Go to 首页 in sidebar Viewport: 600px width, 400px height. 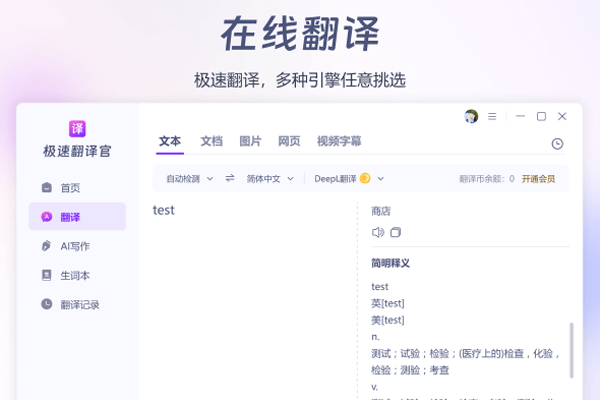pyautogui.click(x=77, y=188)
